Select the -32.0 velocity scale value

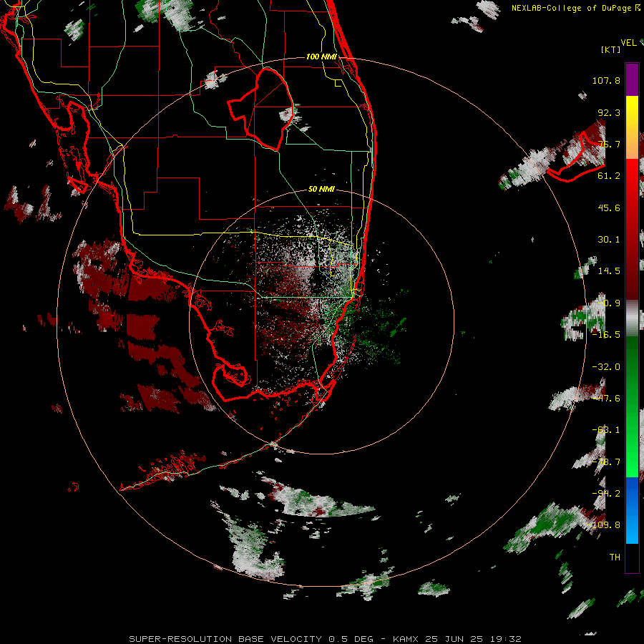[x=606, y=367]
